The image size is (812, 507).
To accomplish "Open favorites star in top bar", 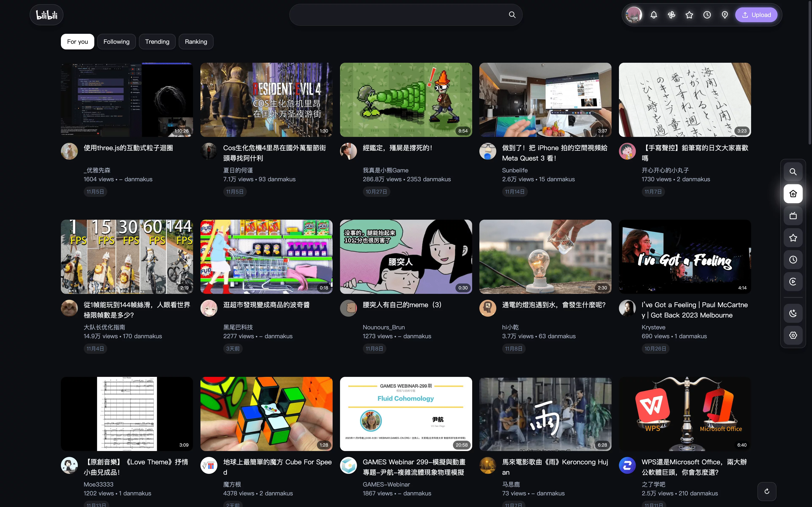I will (x=689, y=15).
